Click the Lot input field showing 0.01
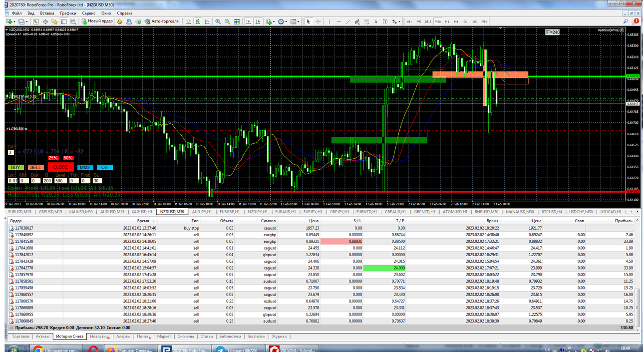The height and width of the screenshot is (352, 644). [x=12, y=180]
